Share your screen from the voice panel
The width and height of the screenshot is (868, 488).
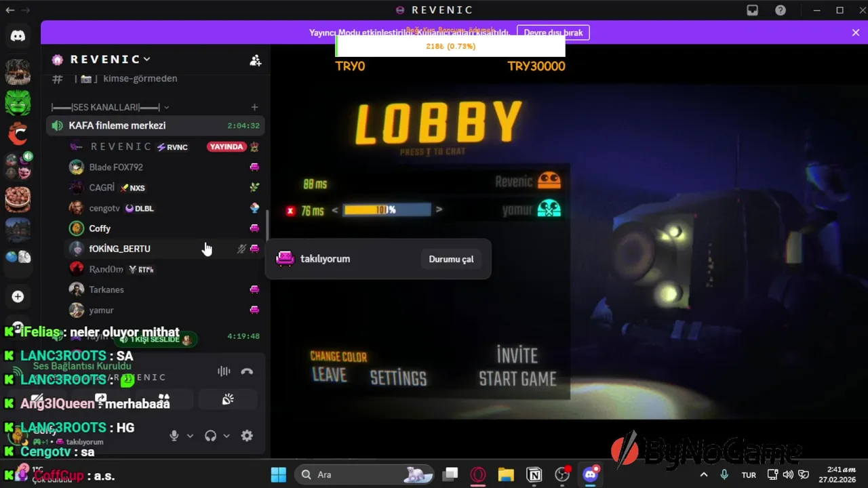click(x=100, y=399)
